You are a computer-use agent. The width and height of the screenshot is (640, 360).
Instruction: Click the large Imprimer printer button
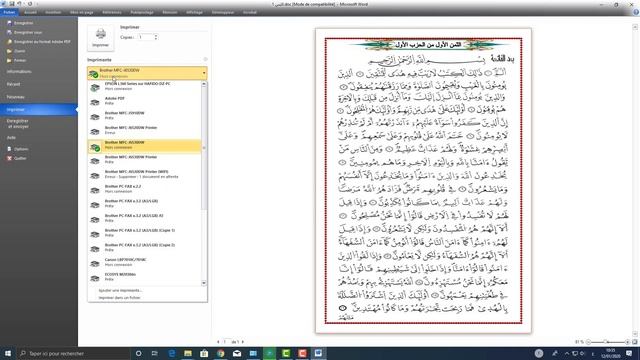(100, 38)
